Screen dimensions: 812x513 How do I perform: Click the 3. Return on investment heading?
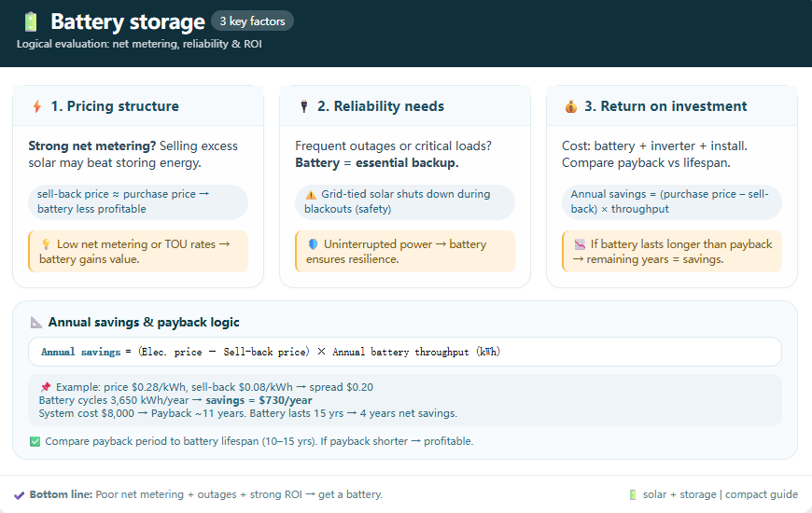pyautogui.click(x=665, y=106)
